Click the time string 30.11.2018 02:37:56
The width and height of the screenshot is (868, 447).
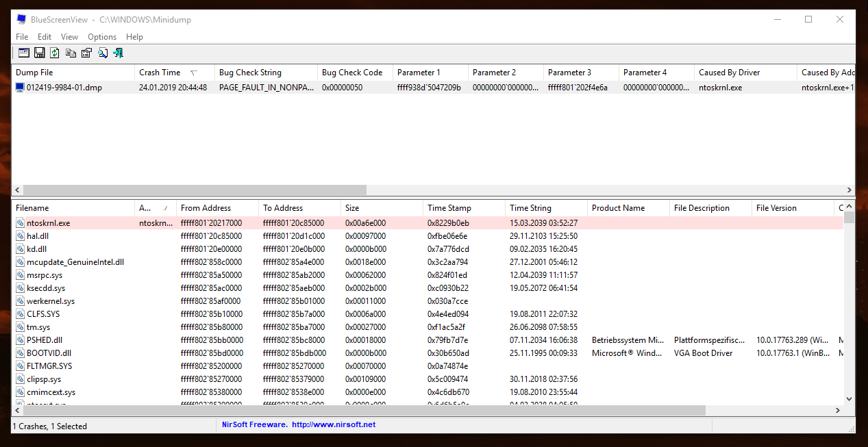[543, 379]
